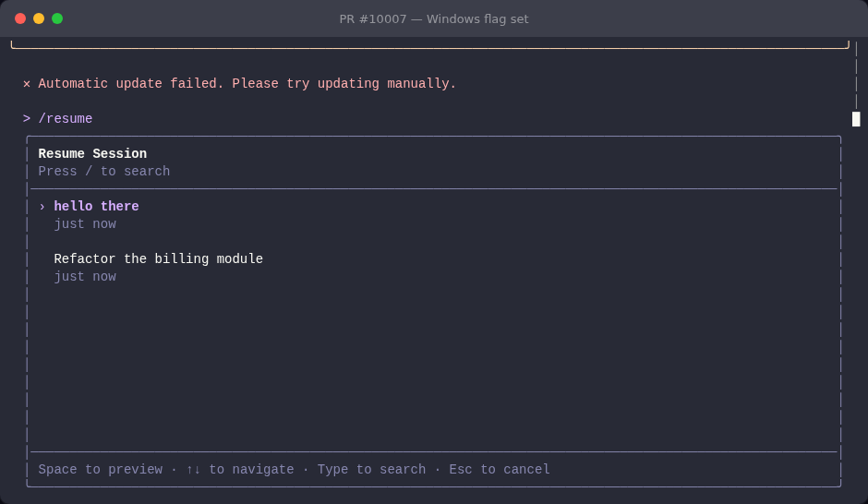Click the "Resume Session" heading

(92, 153)
